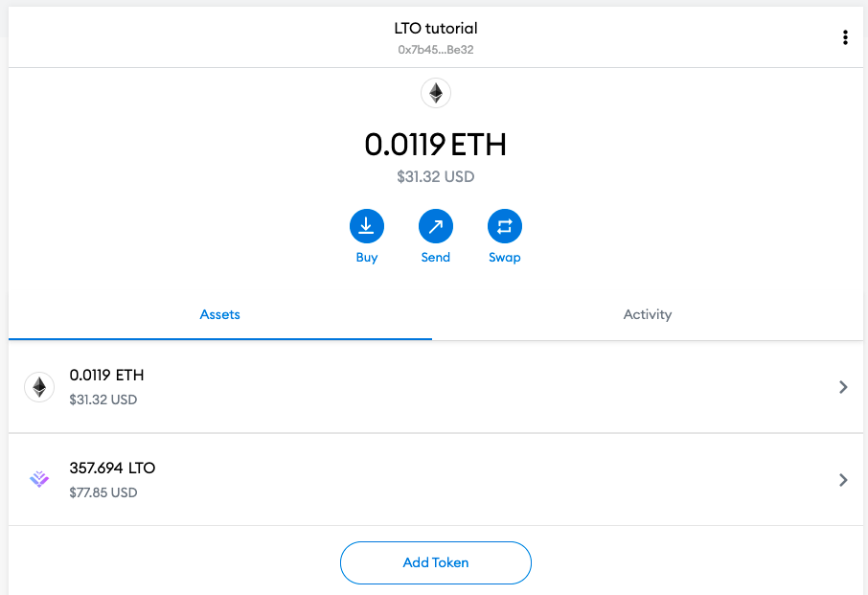Click the Send text label
868x595 pixels.
(436, 258)
